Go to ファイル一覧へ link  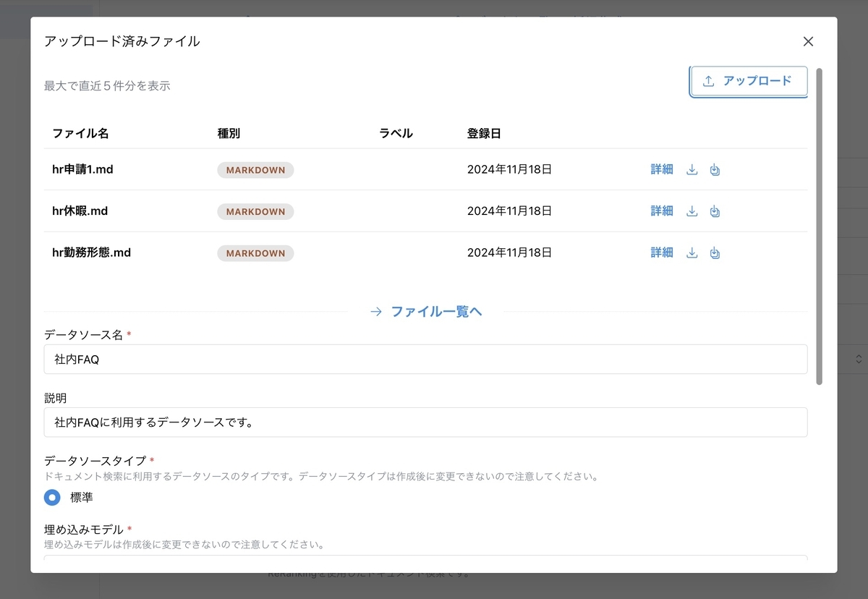[x=426, y=312]
